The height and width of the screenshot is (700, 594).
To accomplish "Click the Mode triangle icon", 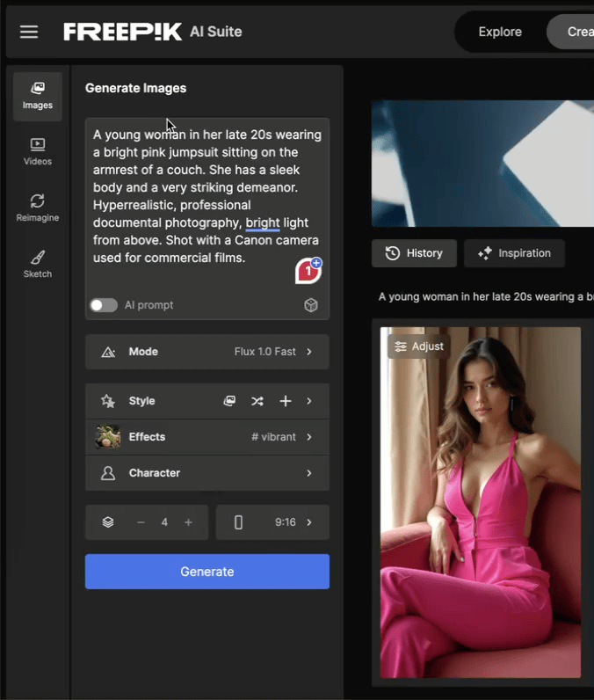I will coord(108,352).
